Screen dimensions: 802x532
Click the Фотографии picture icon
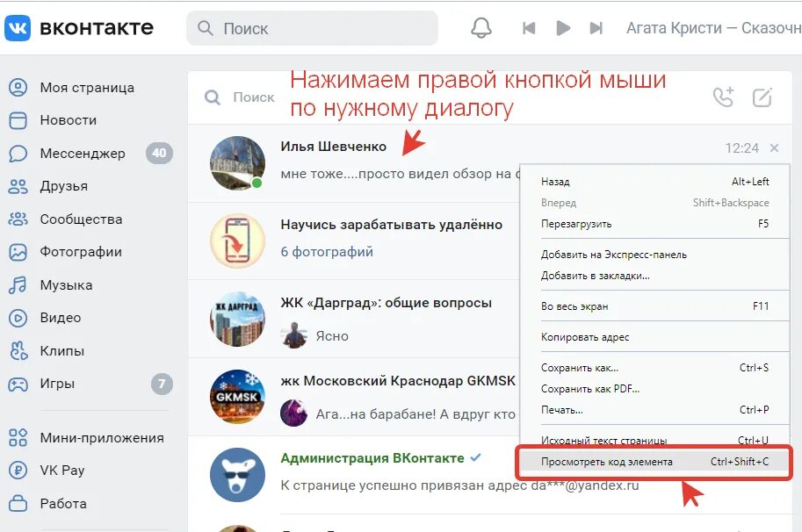[18, 252]
